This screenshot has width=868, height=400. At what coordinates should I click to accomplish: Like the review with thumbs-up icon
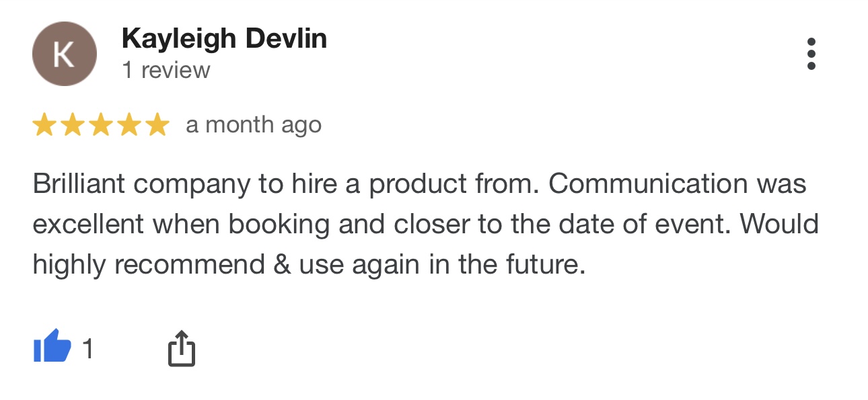pyautogui.click(x=52, y=347)
